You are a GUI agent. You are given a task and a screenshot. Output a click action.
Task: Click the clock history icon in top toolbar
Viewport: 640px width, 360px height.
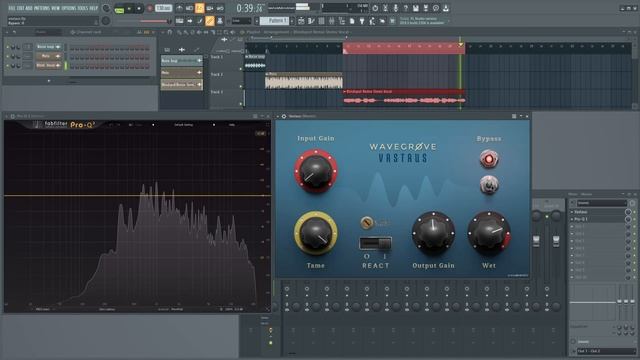(375, 8)
